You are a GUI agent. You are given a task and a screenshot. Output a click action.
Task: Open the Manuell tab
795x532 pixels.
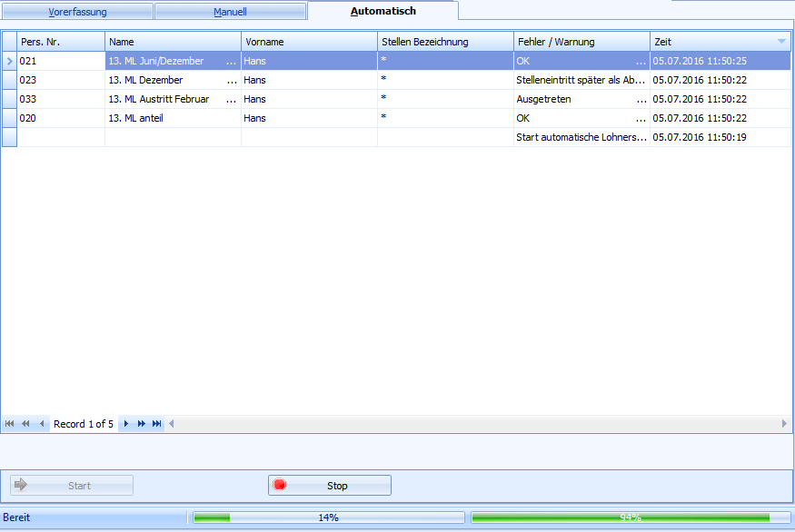tap(230, 13)
